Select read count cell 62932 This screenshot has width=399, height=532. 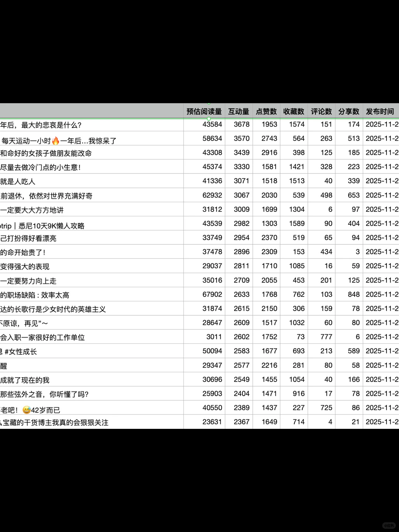204,195
